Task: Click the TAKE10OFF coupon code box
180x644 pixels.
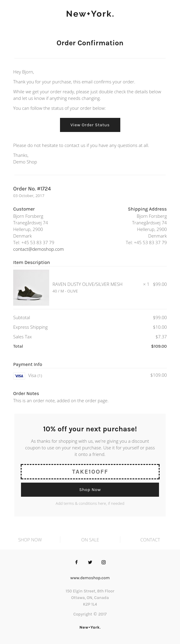Action: coord(90,472)
